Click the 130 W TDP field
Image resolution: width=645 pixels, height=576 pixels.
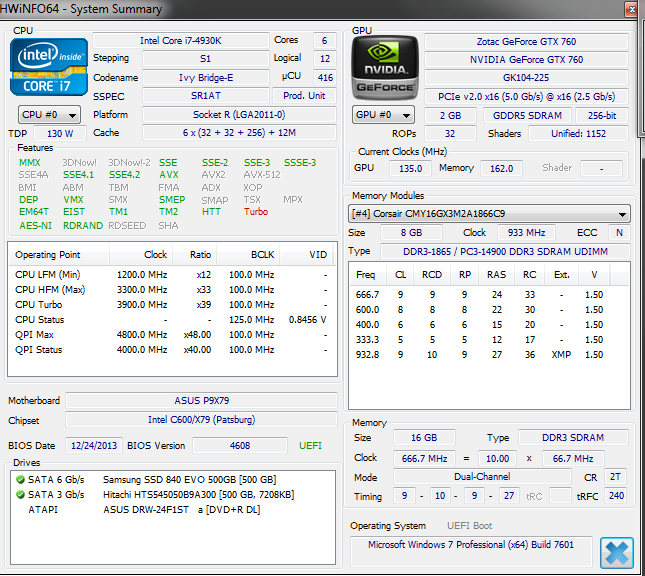(x=60, y=133)
